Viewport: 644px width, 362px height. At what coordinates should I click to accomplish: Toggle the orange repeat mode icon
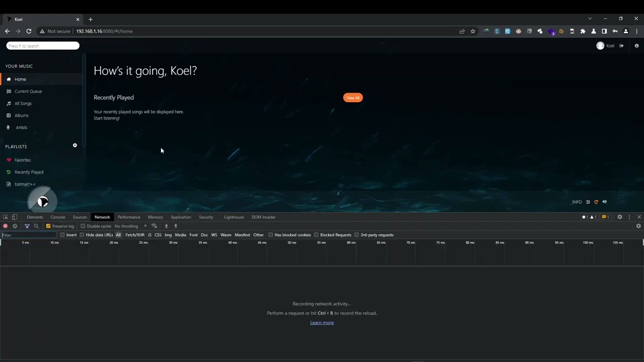tap(596, 202)
